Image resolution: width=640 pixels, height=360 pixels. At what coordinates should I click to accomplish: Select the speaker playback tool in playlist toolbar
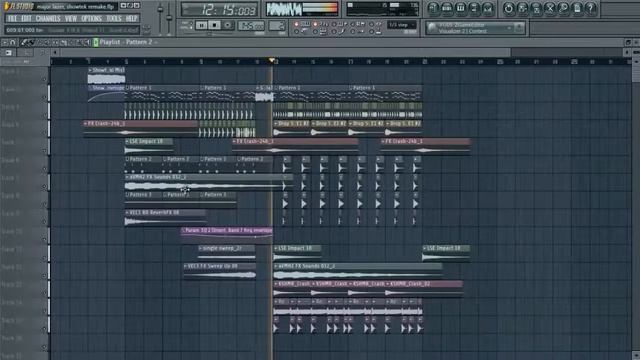click(x=87, y=42)
